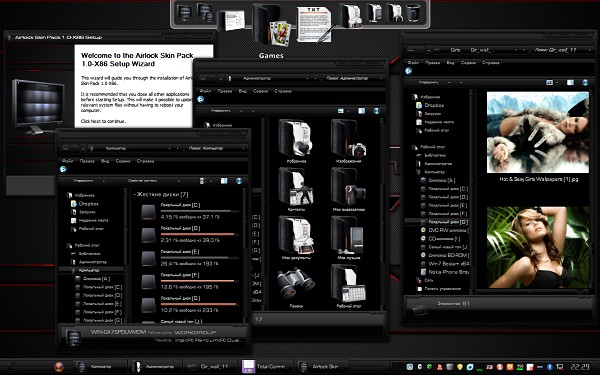The height and width of the screenshot is (375, 600).
Task: Open the Вид menu in the Компьютер window
Action: (105, 161)
